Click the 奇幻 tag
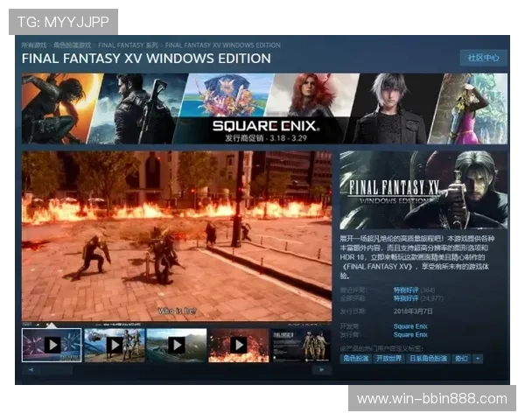 click(x=461, y=359)
